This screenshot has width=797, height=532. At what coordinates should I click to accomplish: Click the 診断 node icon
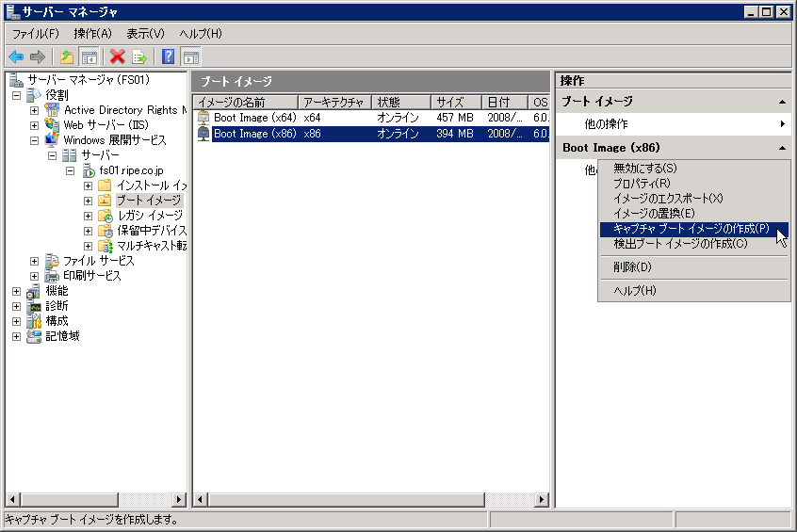34,306
